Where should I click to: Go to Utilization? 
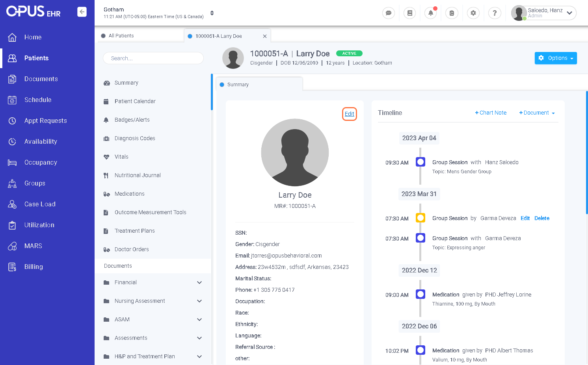pyautogui.click(x=39, y=225)
